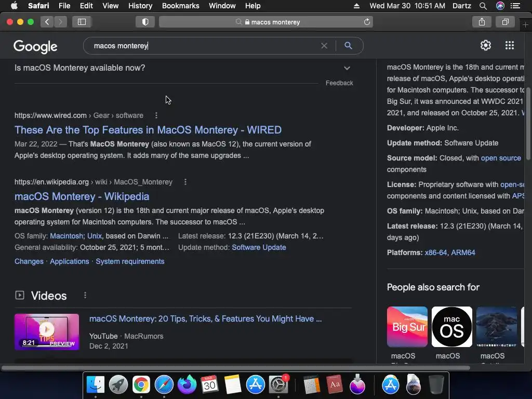Image resolution: width=532 pixels, height=399 pixels.
Task: Follow the Unix link in Wikipedia snippet
Action: point(95,236)
